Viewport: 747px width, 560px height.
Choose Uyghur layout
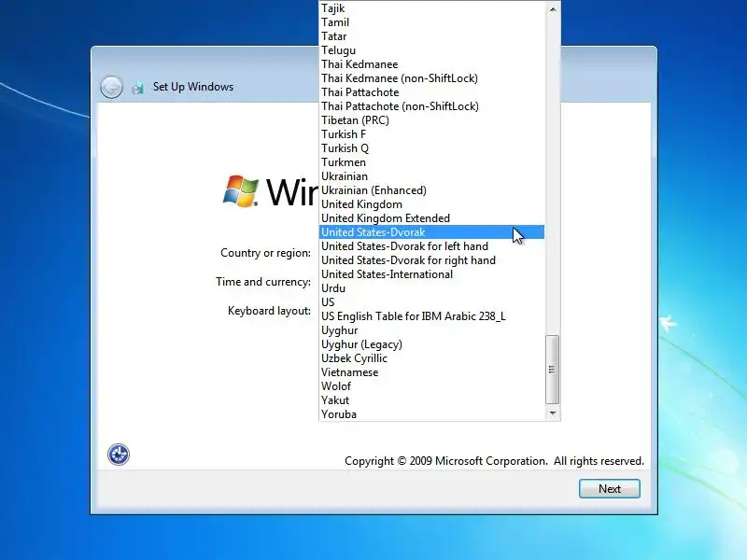click(x=431, y=330)
